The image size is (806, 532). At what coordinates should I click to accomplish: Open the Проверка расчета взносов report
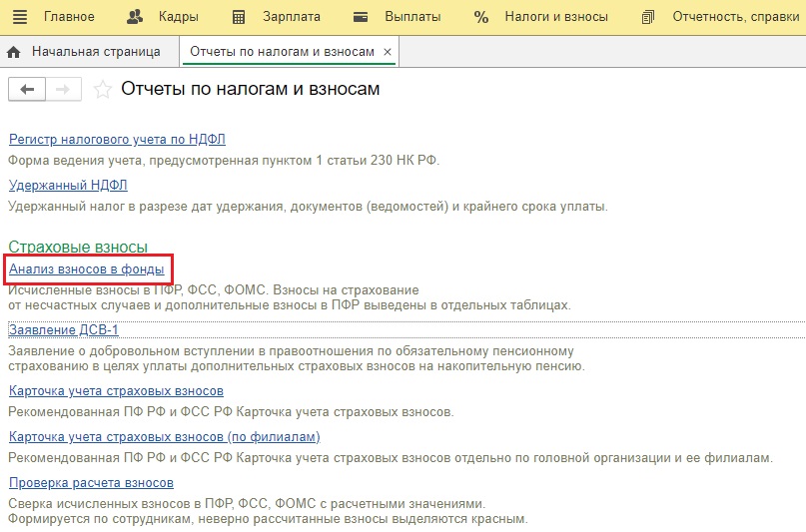(x=91, y=483)
